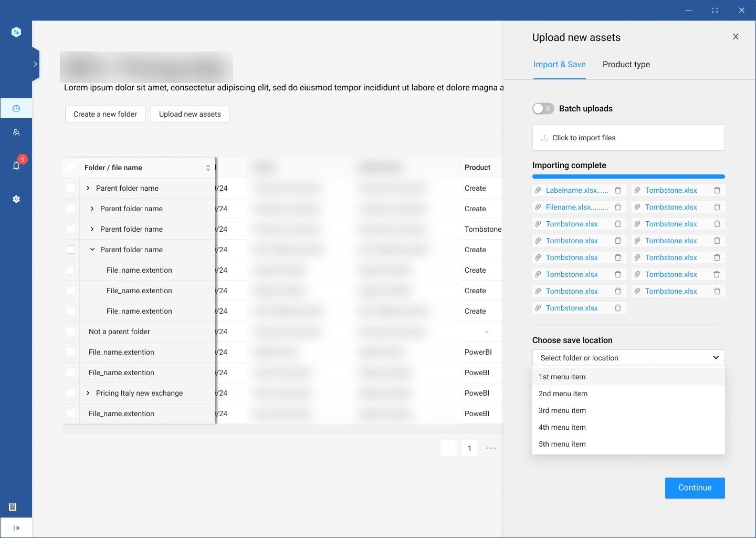Viewport: 756px width, 538px height.
Task: Click the Product column header
Action: [x=477, y=168]
